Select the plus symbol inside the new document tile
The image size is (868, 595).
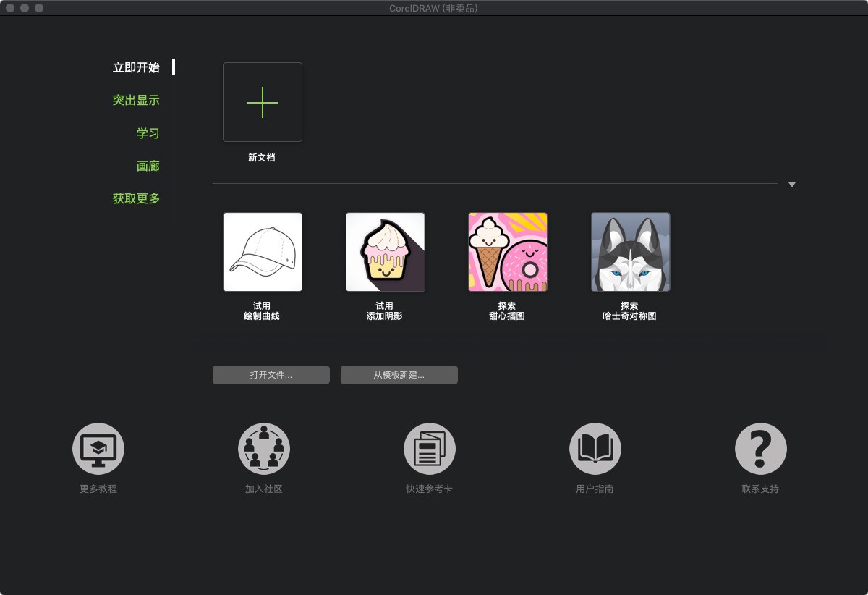262,101
